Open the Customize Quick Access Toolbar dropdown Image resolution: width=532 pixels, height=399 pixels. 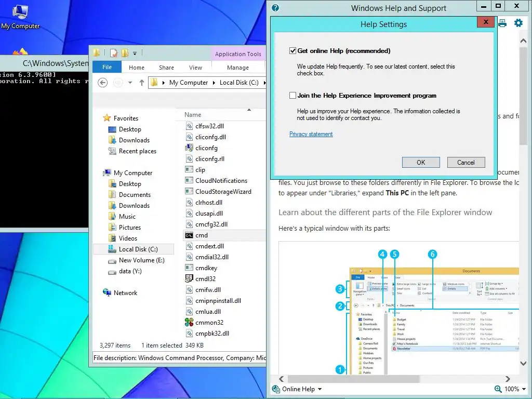click(135, 54)
